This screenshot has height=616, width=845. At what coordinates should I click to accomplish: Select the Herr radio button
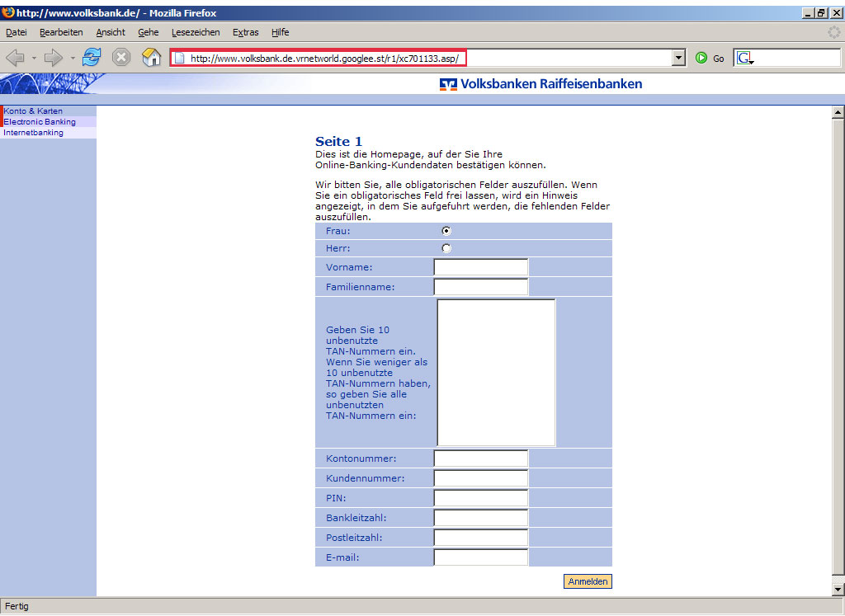tap(446, 248)
